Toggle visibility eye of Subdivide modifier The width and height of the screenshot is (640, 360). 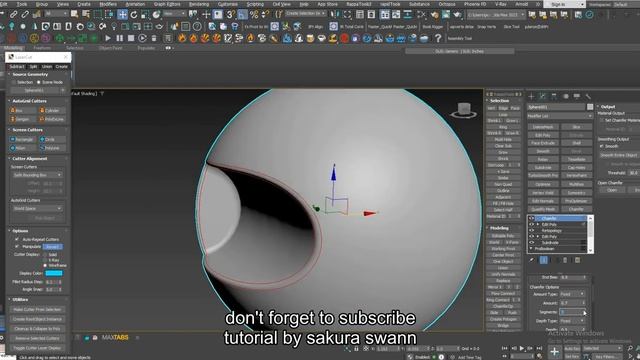pyautogui.click(x=531, y=242)
